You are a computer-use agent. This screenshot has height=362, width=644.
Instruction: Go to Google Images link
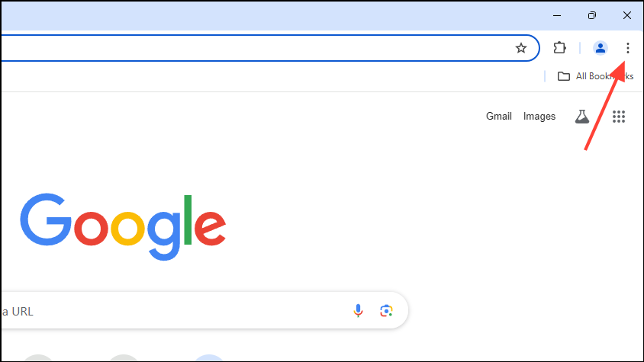click(539, 117)
